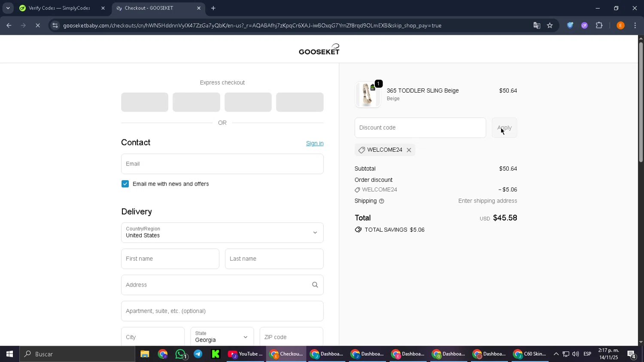
Task: Open the green K app in taskbar
Action: tap(216, 354)
